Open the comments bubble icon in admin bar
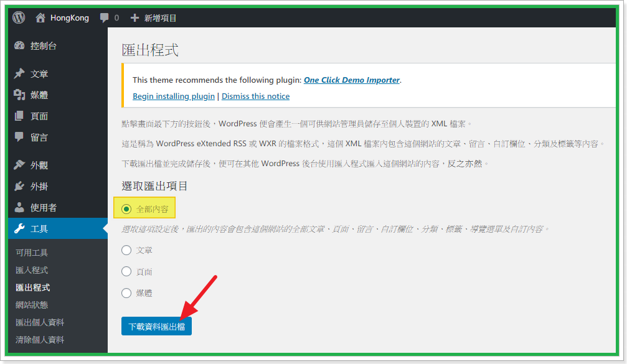The height and width of the screenshot is (364, 627). (x=105, y=17)
